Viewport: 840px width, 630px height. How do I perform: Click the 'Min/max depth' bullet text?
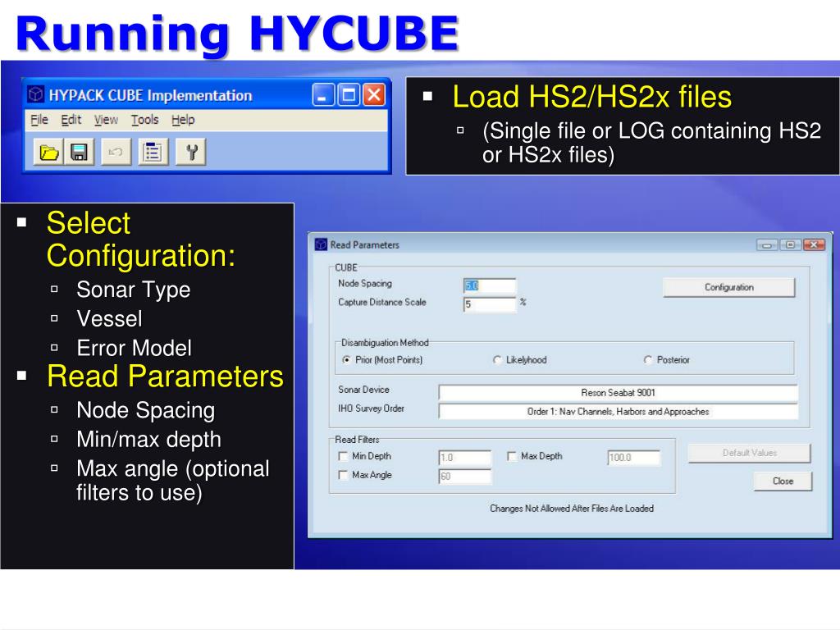pyautogui.click(x=148, y=440)
